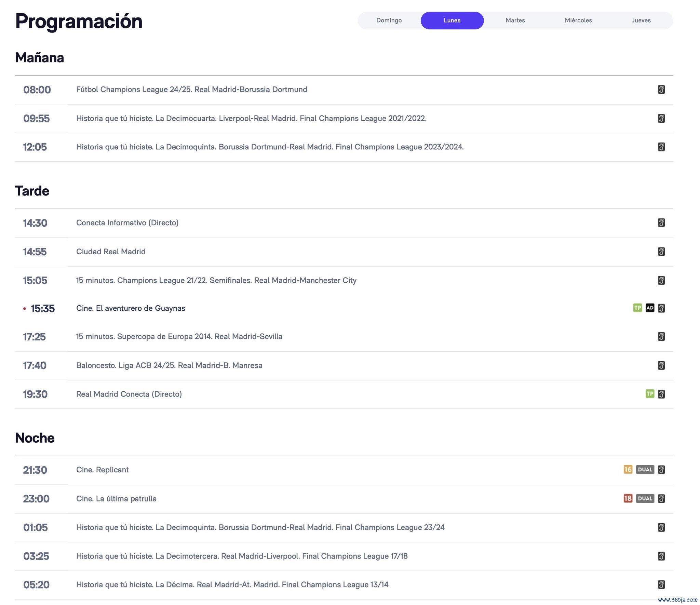This screenshot has width=700, height=605.
Task: Click the 16 age rating badge on Replicant
Action: [628, 469]
